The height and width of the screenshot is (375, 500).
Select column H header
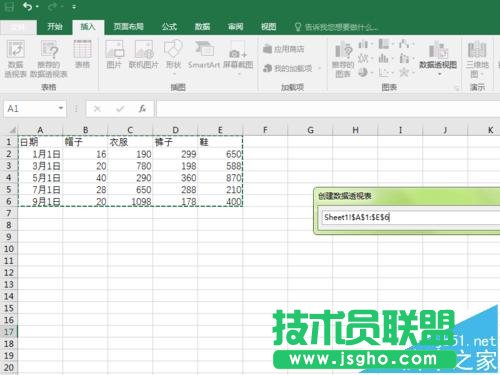[x=355, y=130]
